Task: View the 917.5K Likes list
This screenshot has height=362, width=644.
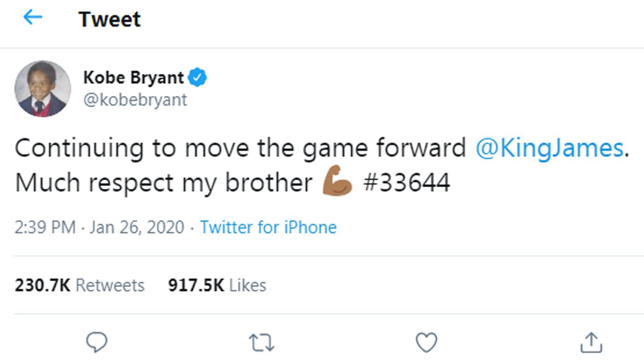Action: (217, 285)
